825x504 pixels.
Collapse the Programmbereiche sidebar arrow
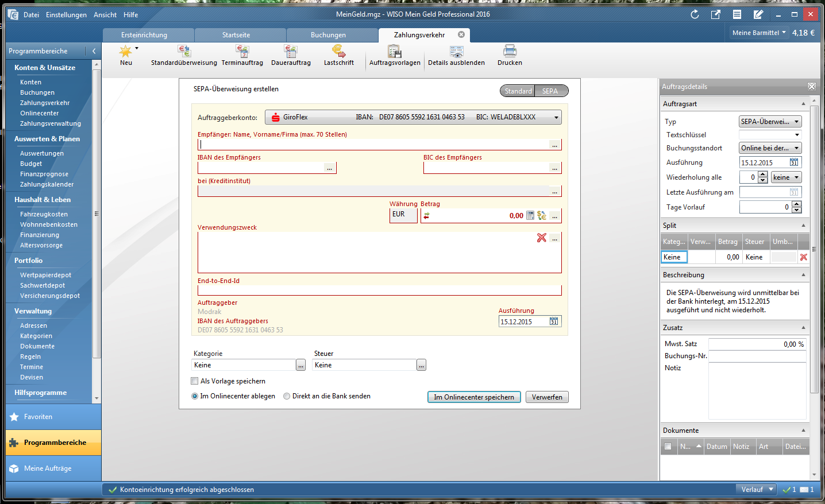tap(94, 51)
